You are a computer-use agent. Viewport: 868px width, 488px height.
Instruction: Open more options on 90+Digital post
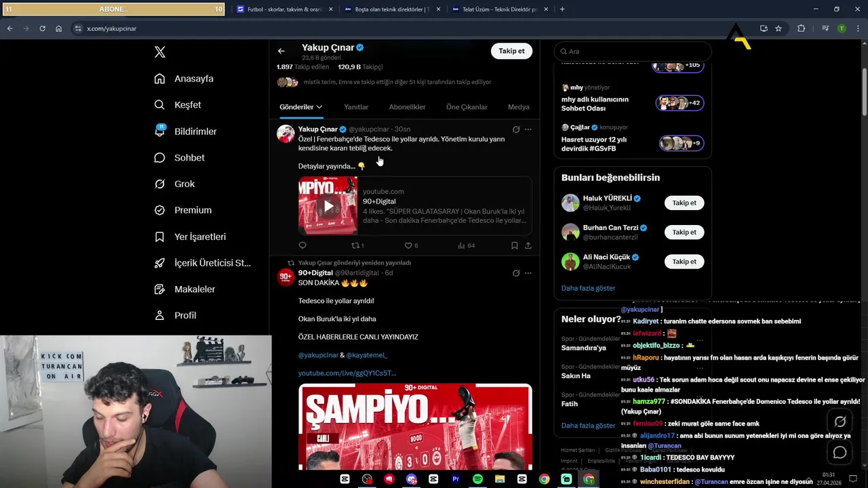(x=528, y=273)
